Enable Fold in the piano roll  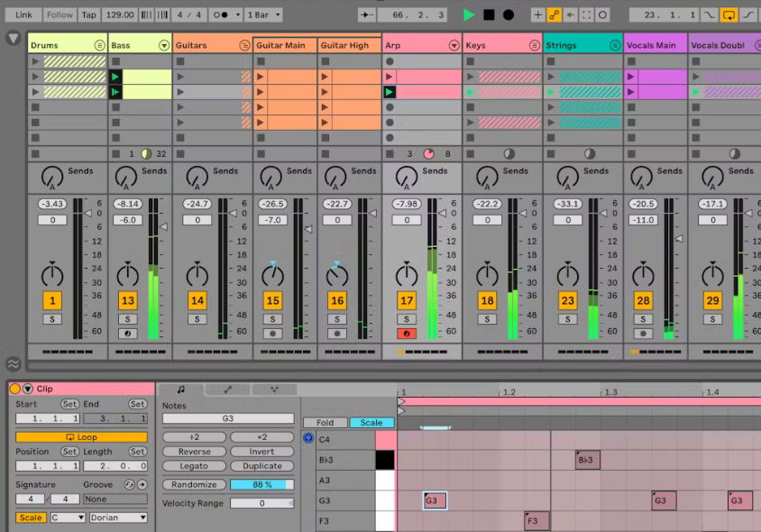coord(325,423)
